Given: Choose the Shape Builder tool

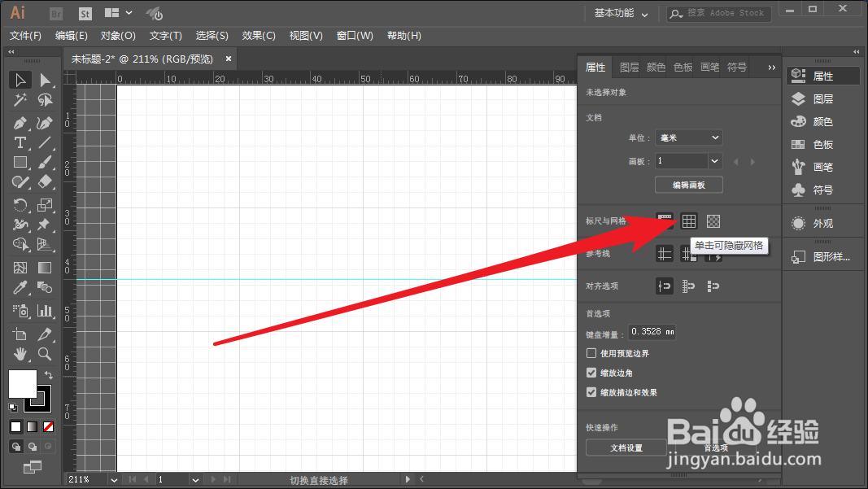Looking at the screenshot, I should coord(20,244).
